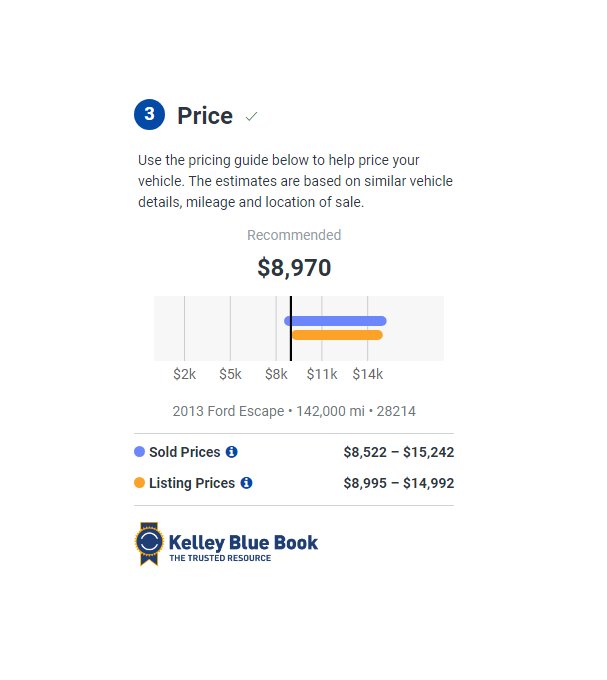Click the blue sold prices range bar
Screen dimensions: 607x680
(x=335, y=321)
